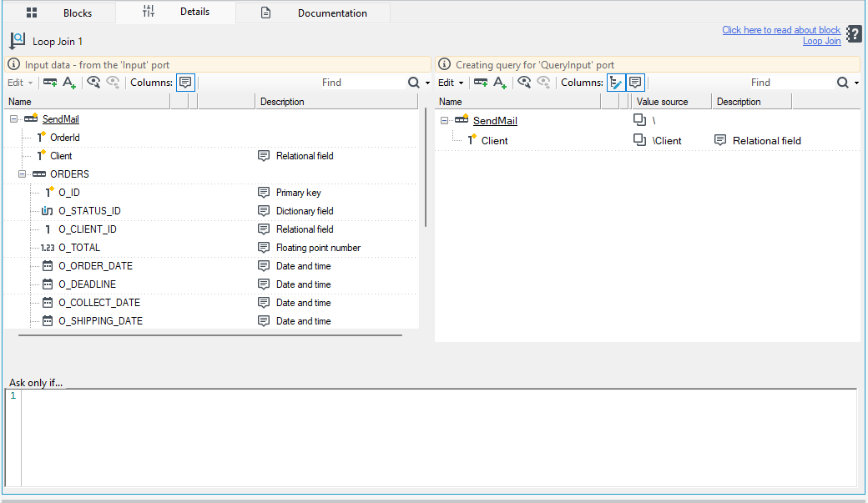868x503 pixels.
Task: Click the calendar icon next to O_DEADLINE
Action: point(48,284)
